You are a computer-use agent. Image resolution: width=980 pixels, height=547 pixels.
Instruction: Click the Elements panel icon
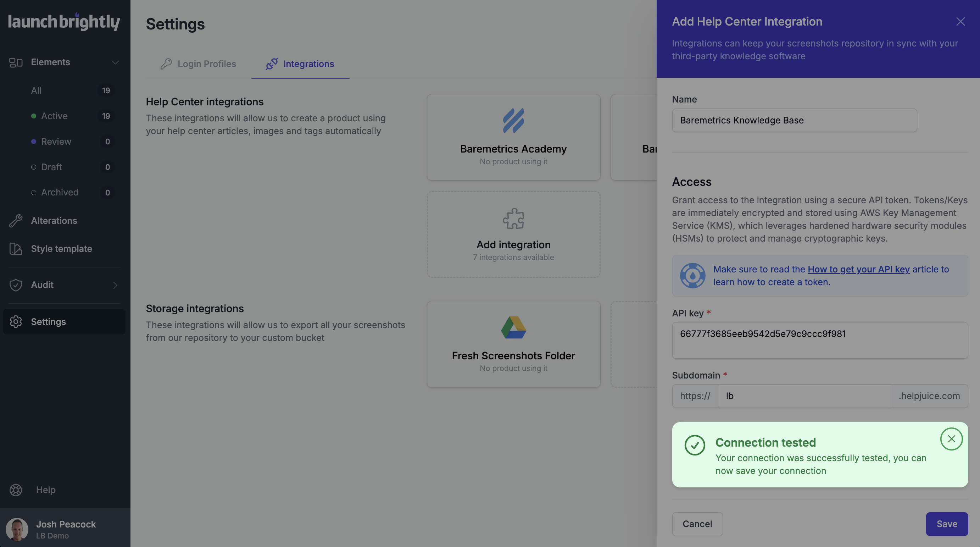(x=16, y=62)
